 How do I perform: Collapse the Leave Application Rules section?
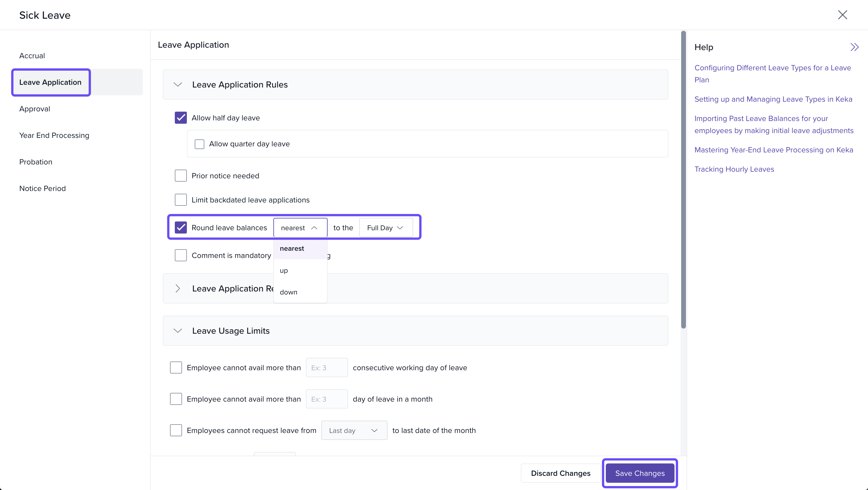(178, 84)
